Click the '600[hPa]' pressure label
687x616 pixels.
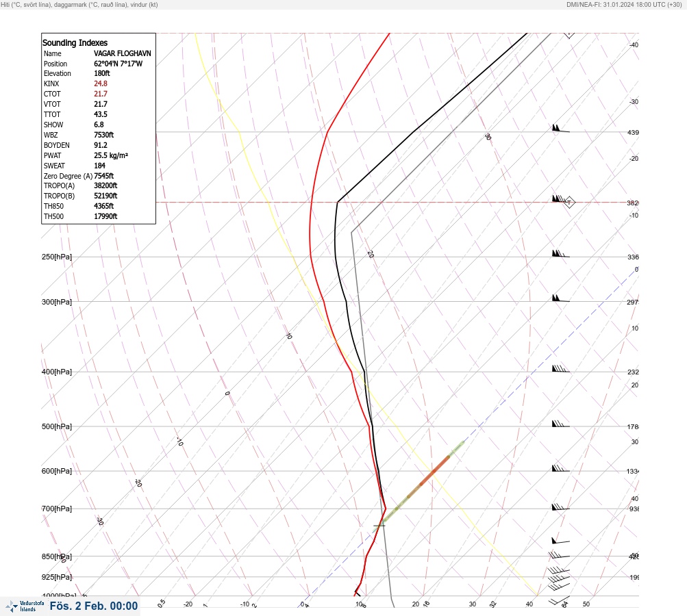coord(57,471)
